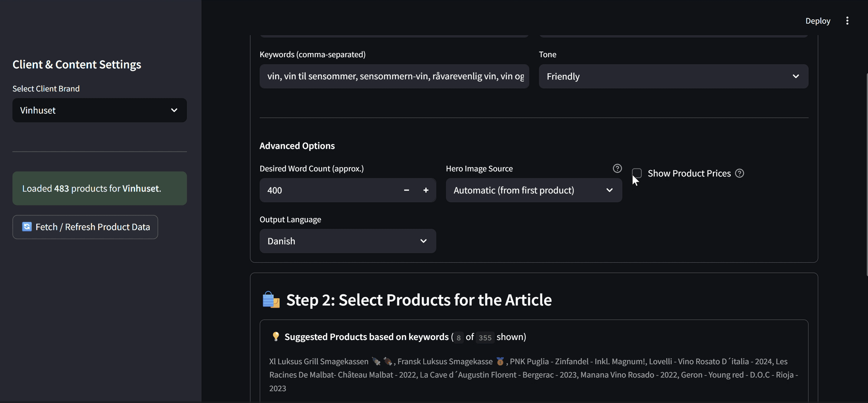The height and width of the screenshot is (403, 868).
Task: Click the shopping bags icon in Step 2 heading
Action: 270,300
